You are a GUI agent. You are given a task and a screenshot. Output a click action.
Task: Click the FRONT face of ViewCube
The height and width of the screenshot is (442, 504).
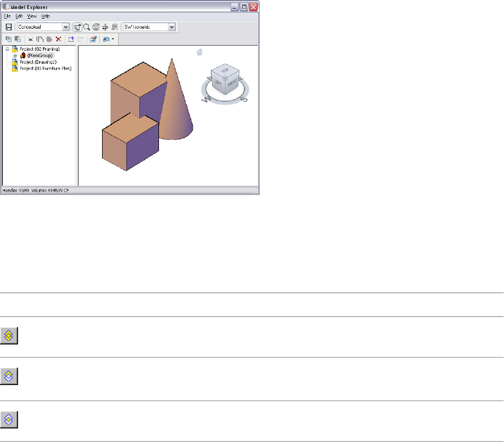click(x=232, y=83)
